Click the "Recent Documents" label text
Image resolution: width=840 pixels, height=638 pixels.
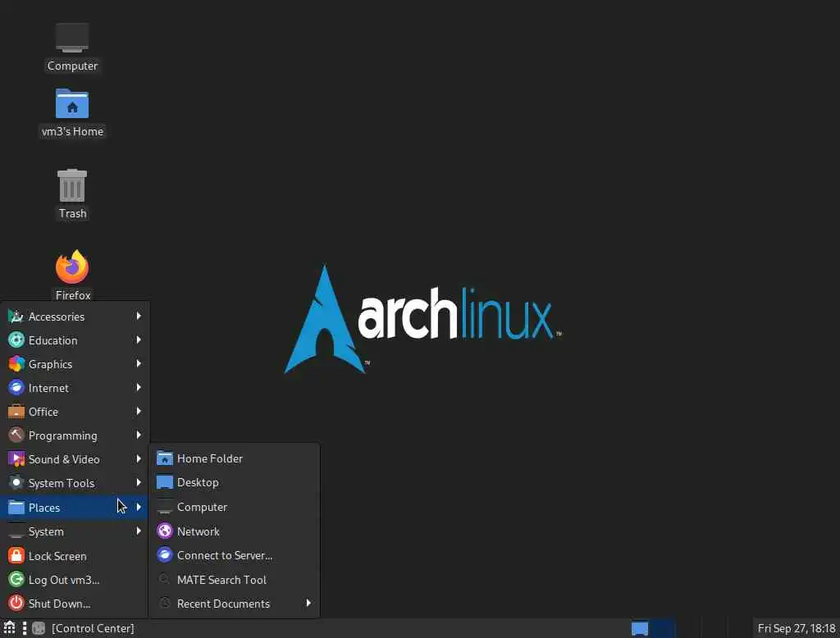click(223, 604)
